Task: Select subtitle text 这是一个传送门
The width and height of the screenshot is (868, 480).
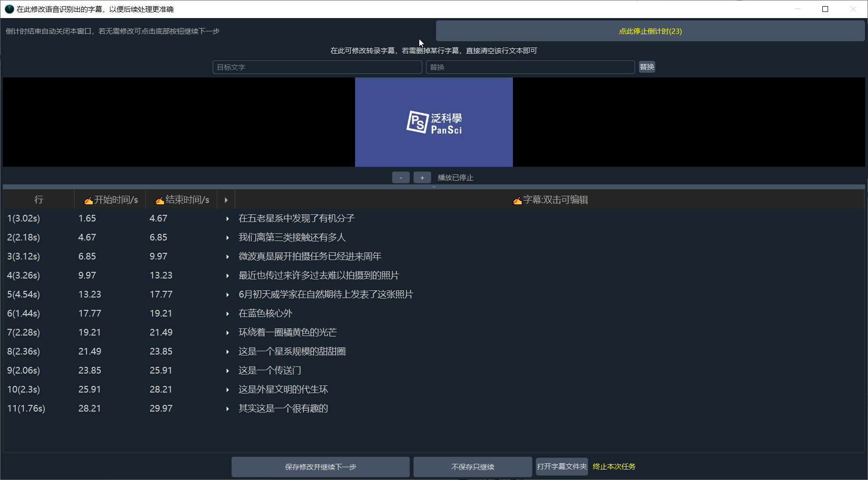Action: click(x=270, y=371)
